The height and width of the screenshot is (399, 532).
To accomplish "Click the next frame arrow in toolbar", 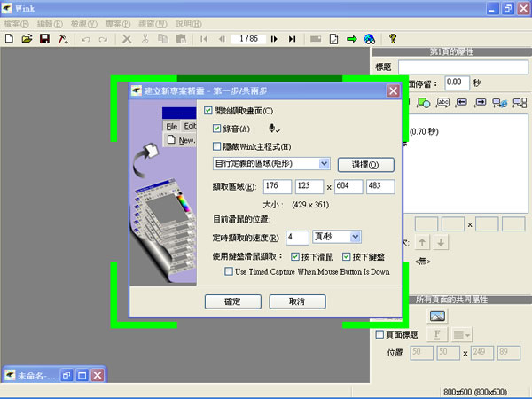I will click(275, 39).
